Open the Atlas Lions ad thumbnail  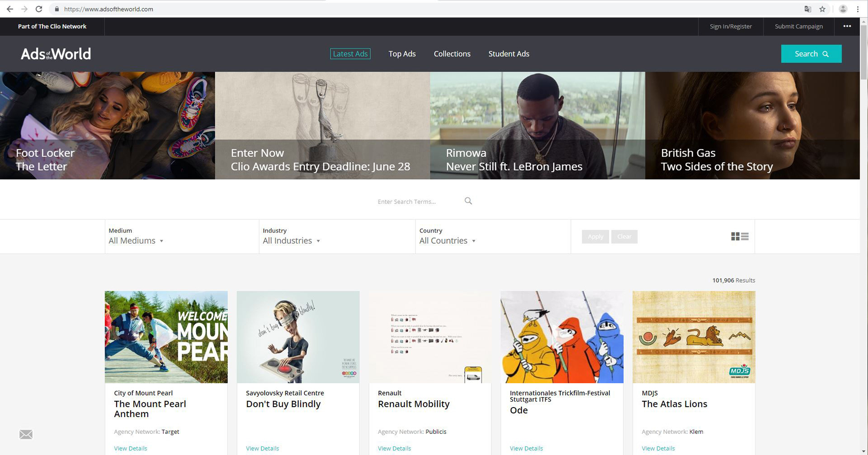coord(693,337)
